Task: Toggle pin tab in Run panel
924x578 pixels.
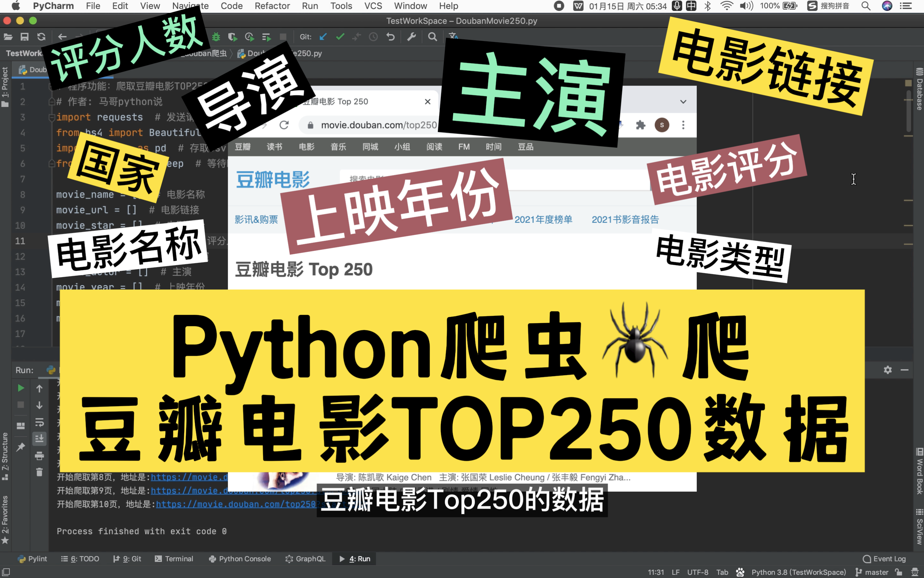Action: 21,446
